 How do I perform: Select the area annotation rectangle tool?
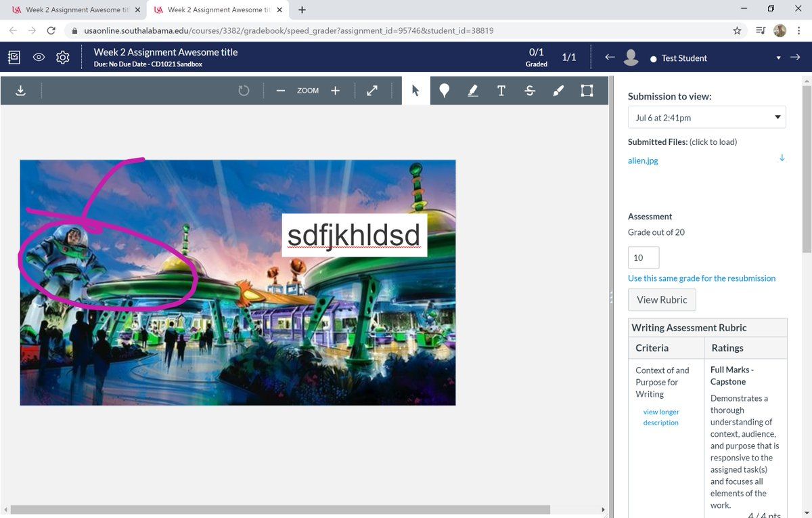pos(587,91)
